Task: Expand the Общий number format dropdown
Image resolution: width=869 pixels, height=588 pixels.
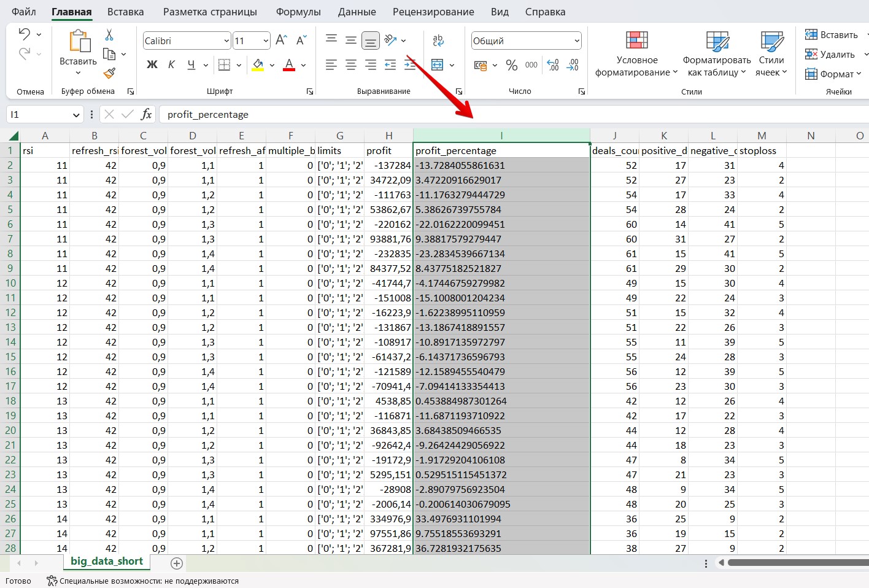Action: 576,41
